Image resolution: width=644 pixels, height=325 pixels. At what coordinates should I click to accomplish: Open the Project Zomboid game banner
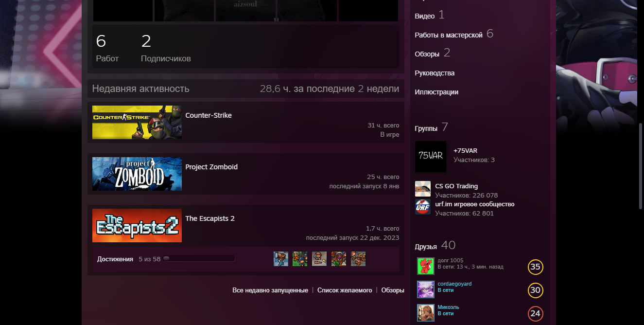click(x=137, y=174)
